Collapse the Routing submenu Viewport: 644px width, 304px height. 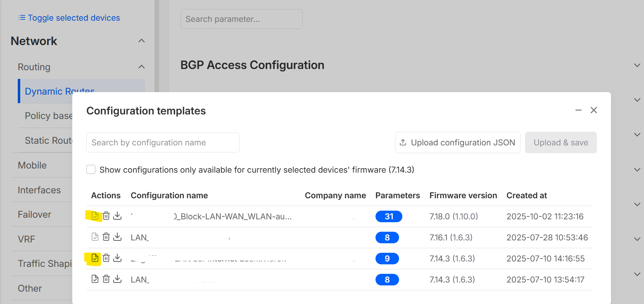[x=141, y=67]
